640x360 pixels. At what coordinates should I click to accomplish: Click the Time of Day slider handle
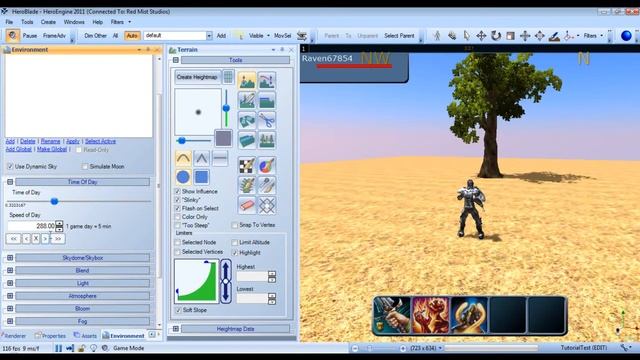[x=54, y=201]
